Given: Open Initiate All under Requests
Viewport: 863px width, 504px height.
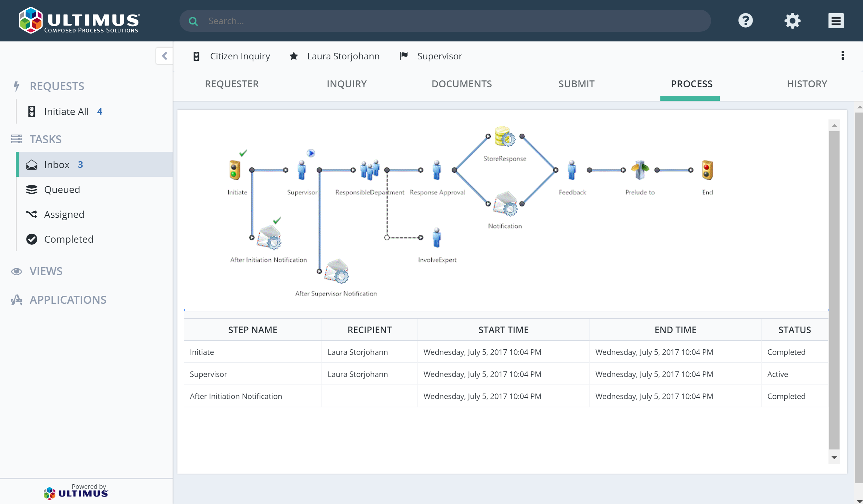Looking at the screenshot, I should click(x=67, y=111).
